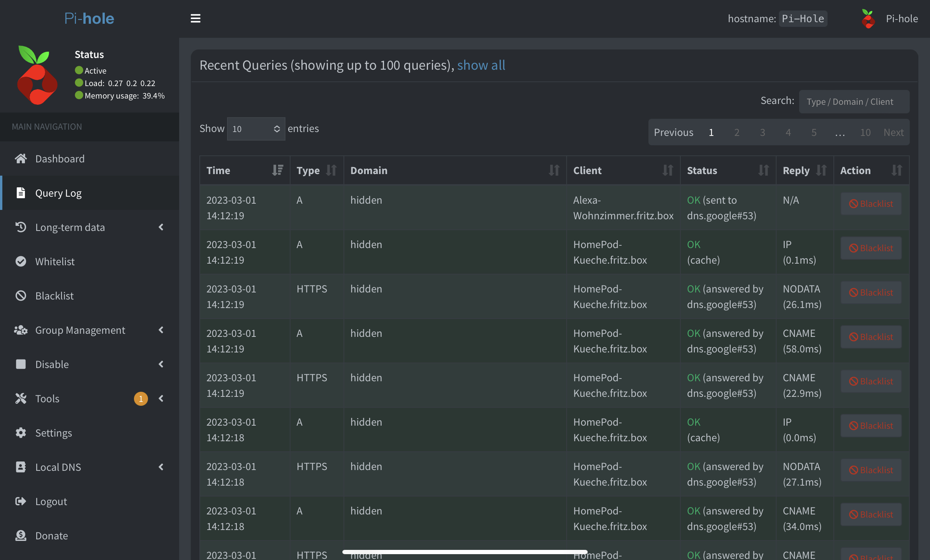Click the Dashboard home icon
This screenshot has width=930, height=560.
pyautogui.click(x=21, y=158)
